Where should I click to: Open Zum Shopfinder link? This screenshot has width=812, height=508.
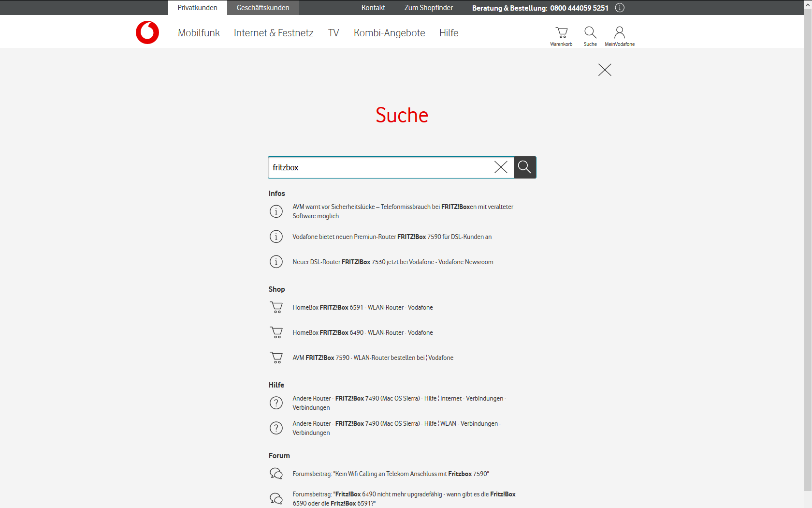[x=429, y=8]
